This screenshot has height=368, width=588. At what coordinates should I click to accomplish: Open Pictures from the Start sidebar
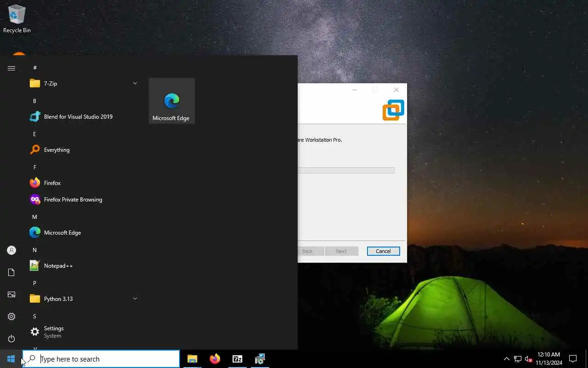tap(11, 294)
